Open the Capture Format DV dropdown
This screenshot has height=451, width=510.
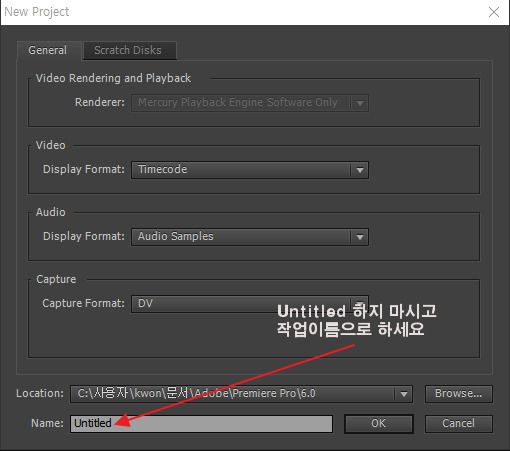coord(250,304)
